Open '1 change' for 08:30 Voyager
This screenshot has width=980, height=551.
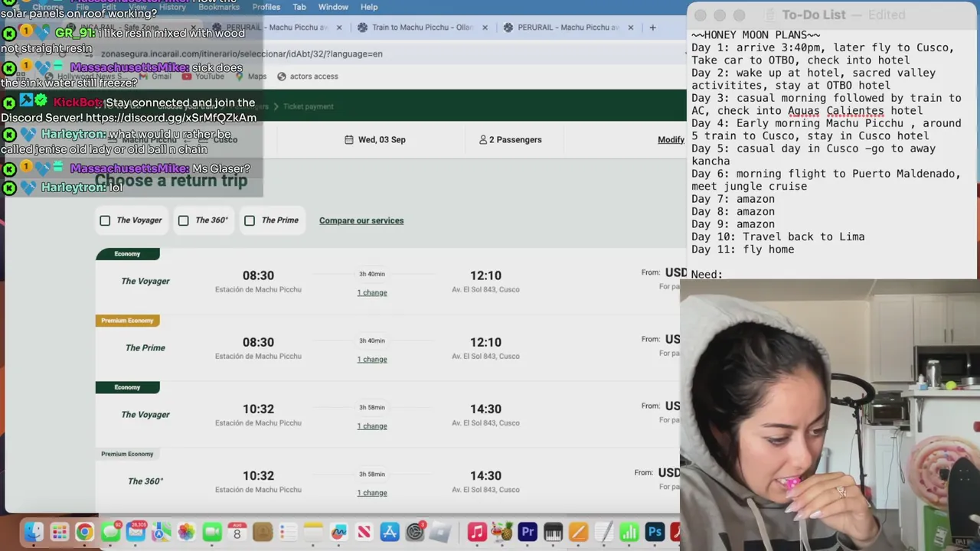(372, 292)
